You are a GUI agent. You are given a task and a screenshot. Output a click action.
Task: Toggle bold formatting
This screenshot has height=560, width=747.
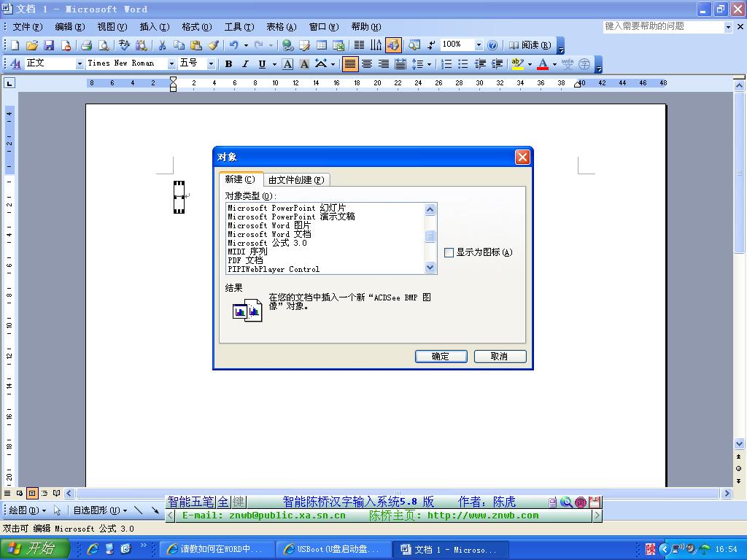(x=228, y=64)
